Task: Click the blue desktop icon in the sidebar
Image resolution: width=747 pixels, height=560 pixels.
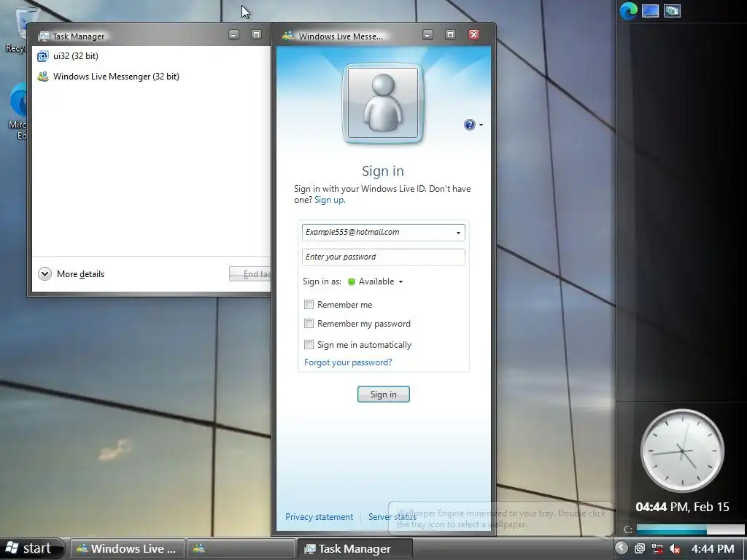Action: click(650, 10)
